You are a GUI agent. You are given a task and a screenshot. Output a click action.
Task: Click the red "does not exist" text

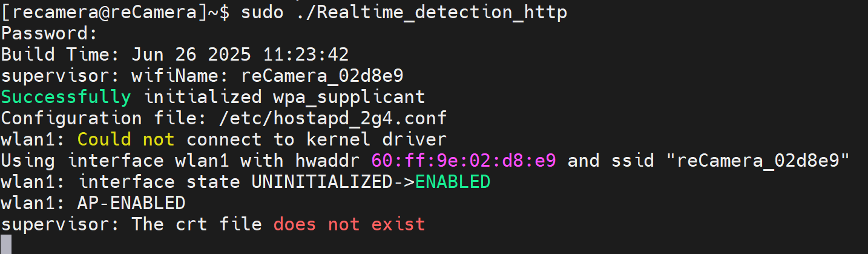349,224
